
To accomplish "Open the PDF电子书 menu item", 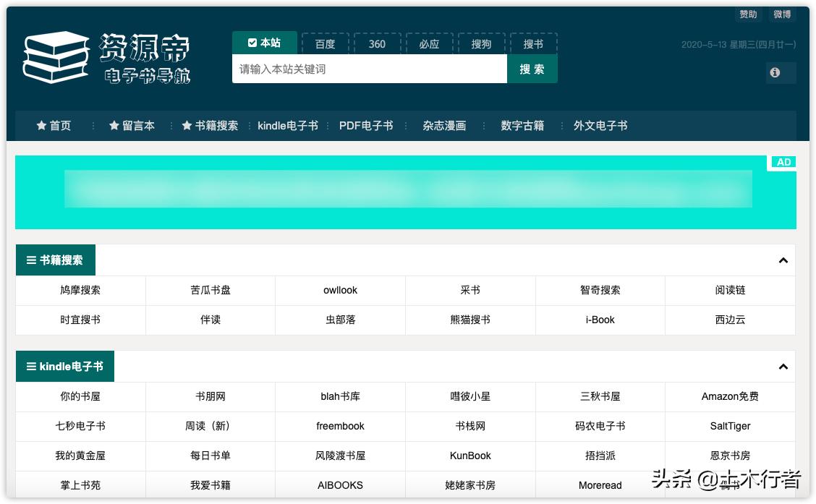I will click(366, 125).
